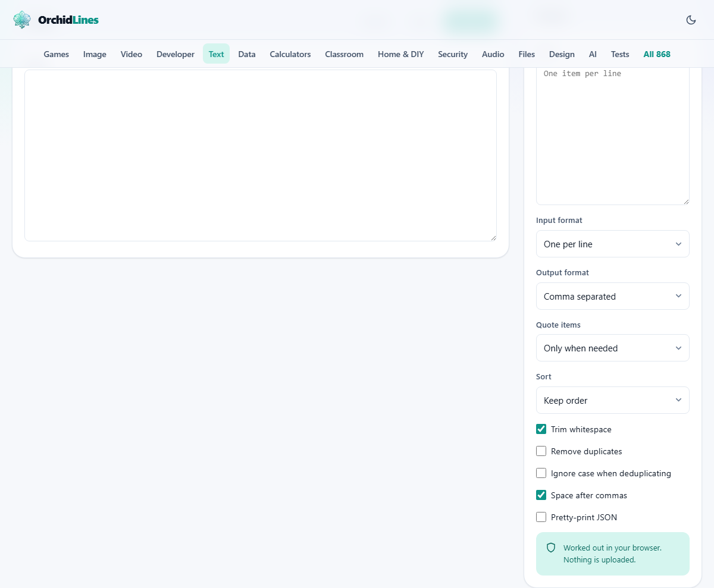Open the Audio category

tap(493, 54)
